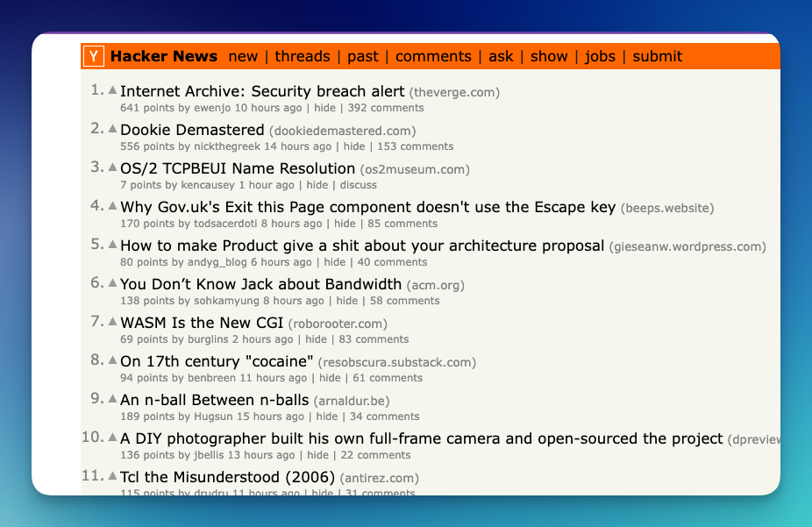Hide the WASM Is the New CGI story
The height and width of the screenshot is (527, 812).
[316, 339]
